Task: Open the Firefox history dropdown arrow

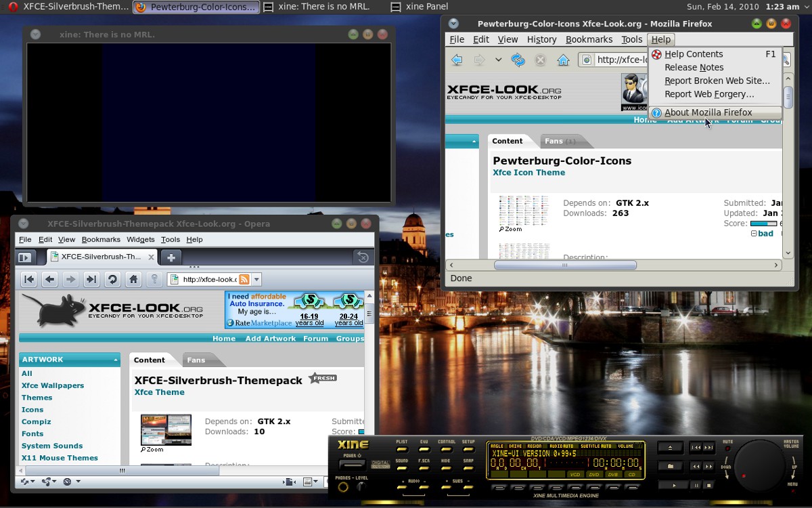Action: click(498, 60)
